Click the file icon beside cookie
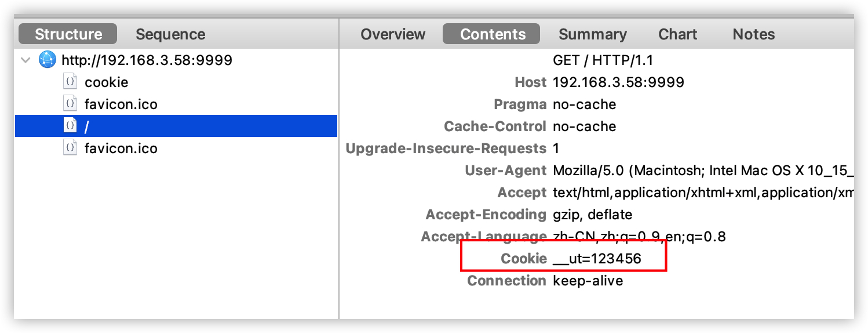The width and height of the screenshot is (868, 333). coord(70,82)
